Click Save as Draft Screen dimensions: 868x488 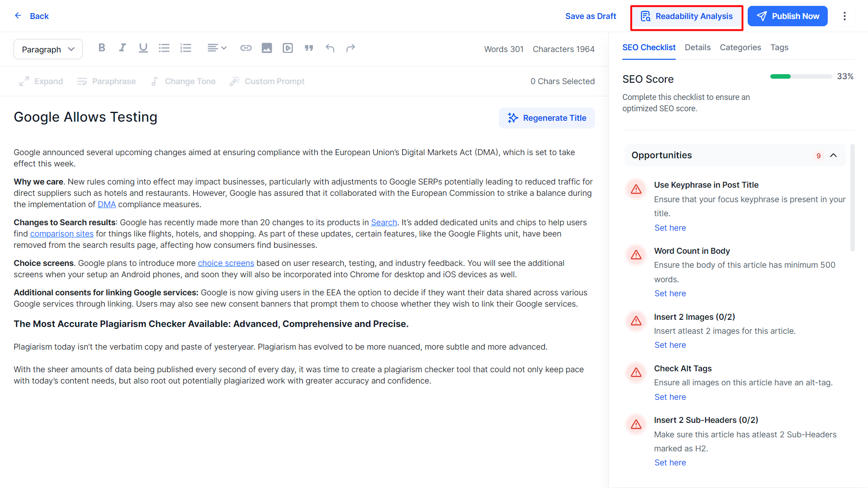pyautogui.click(x=591, y=16)
